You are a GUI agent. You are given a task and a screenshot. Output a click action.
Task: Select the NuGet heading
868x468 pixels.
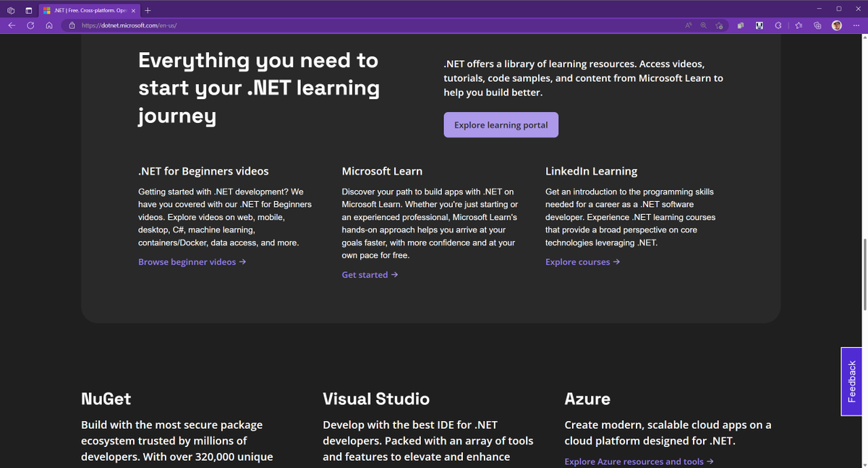click(x=106, y=399)
